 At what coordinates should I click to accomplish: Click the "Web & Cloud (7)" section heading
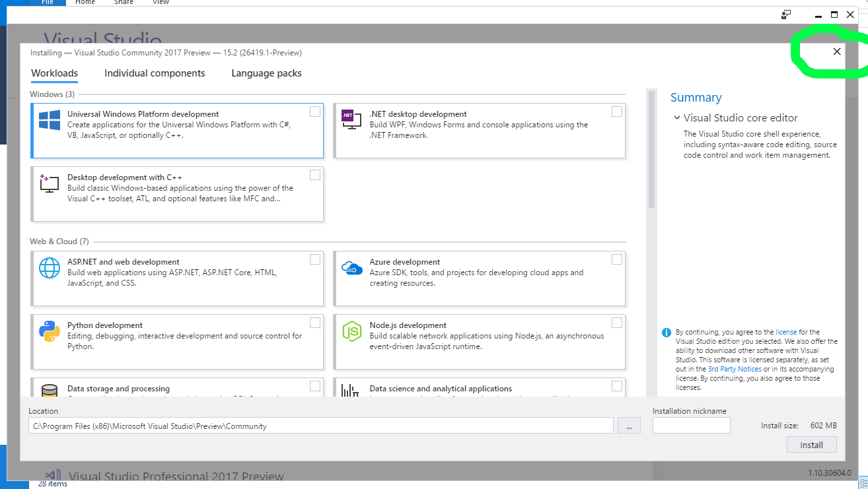click(x=59, y=242)
